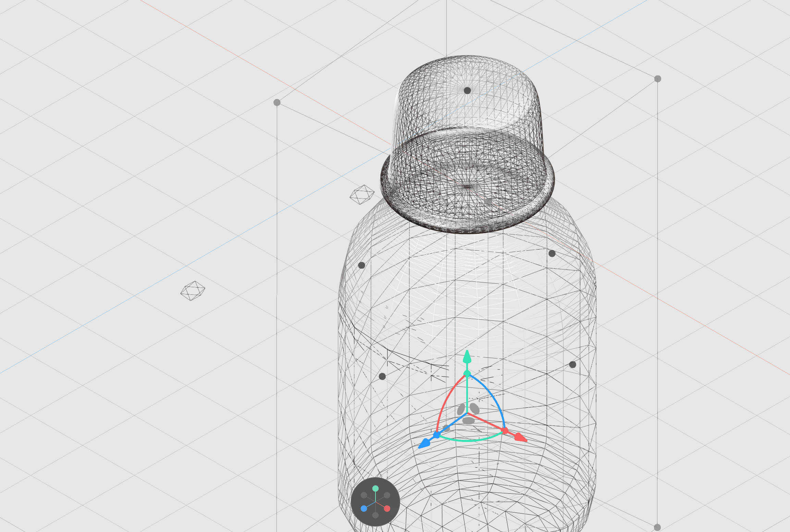Click the red translate arrow tip
790x532 pixels.
click(520, 438)
